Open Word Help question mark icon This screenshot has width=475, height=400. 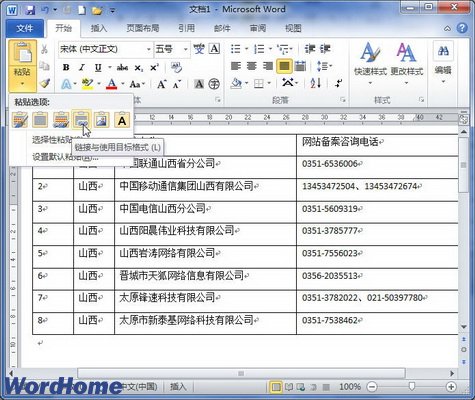click(x=462, y=28)
